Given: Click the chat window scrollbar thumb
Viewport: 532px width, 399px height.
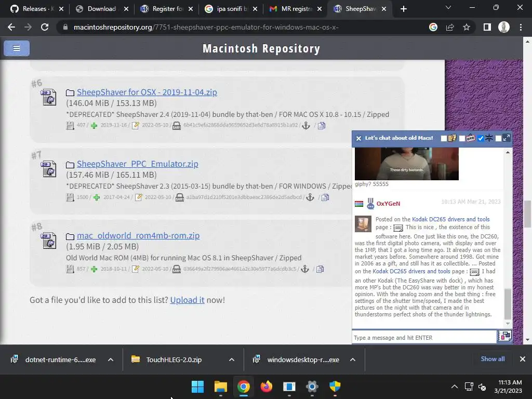Looking at the screenshot, I should (508, 303).
